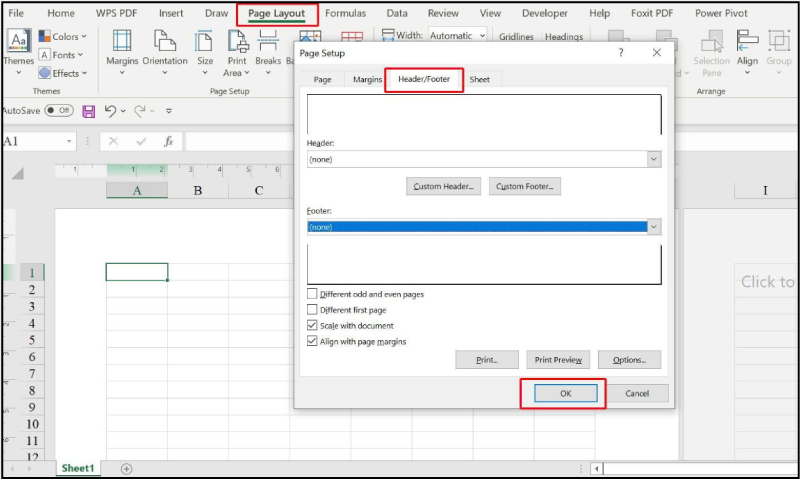Uncheck Scale with document checkbox
This screenshot has height=479, width=800.
pyautogui.click(x=313, y=326)
